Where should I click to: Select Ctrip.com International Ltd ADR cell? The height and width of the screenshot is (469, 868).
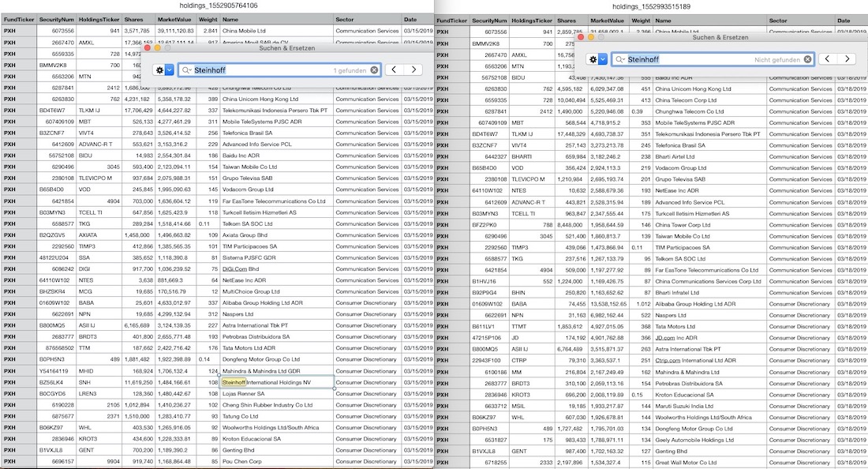coord(709,361)
